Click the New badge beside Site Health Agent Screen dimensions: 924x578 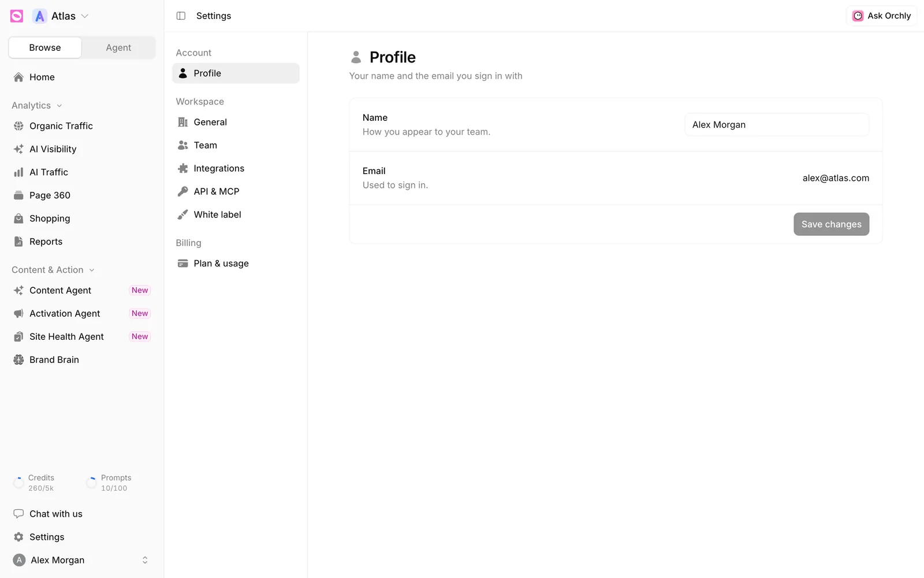click(140, 336)
